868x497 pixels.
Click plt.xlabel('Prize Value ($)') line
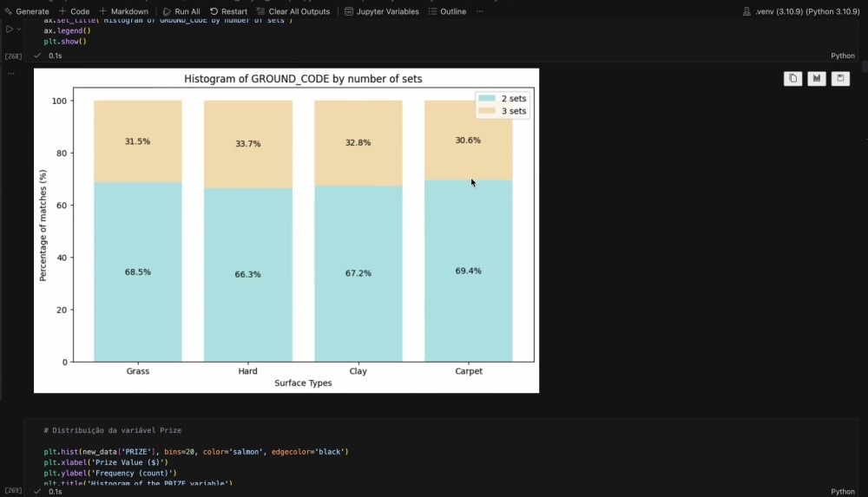point(106,462)
